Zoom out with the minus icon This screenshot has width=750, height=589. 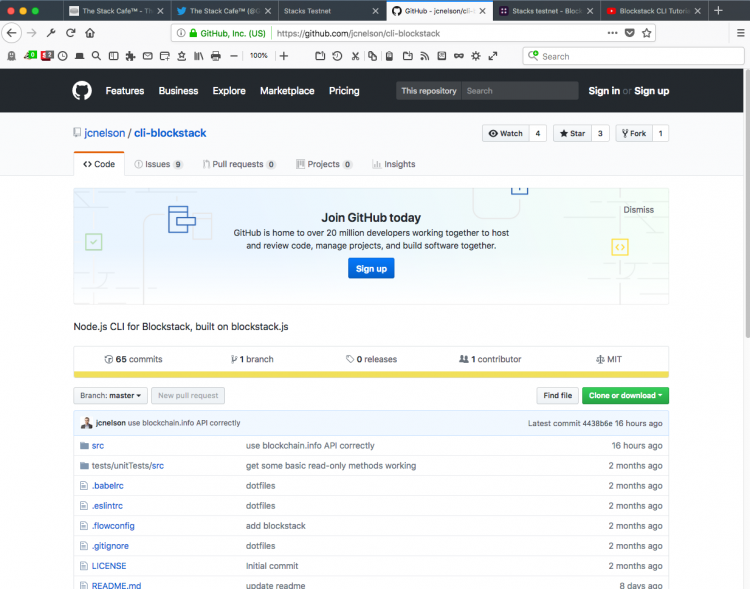234,56
